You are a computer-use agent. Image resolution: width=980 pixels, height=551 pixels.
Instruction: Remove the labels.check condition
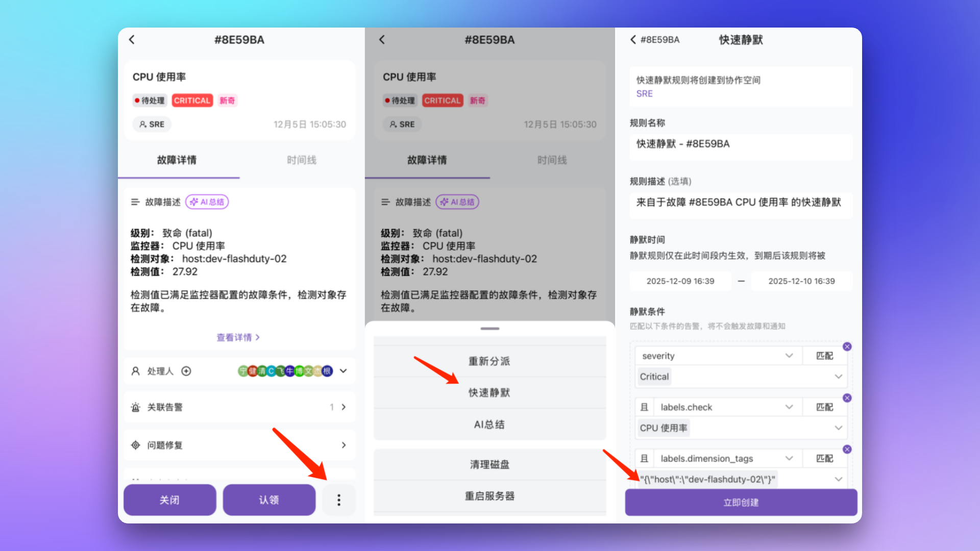point(847,398)
